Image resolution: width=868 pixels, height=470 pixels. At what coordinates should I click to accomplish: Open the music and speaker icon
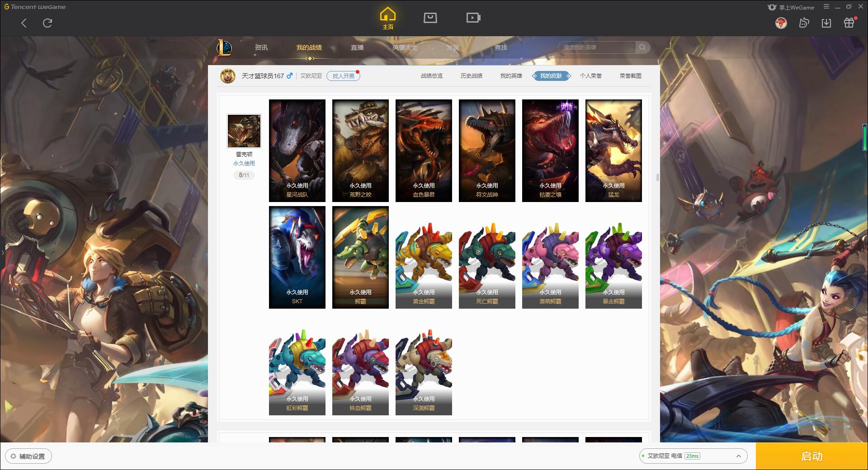tap(804, 23)
